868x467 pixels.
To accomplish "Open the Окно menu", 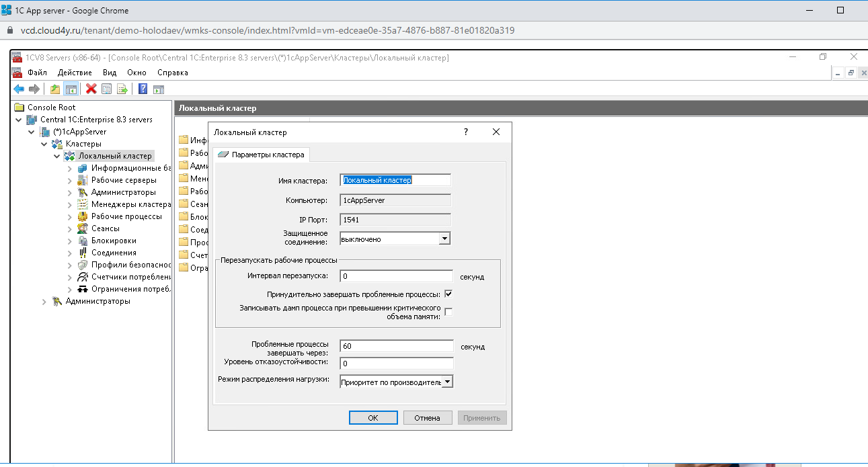I will (x=136, y=73).
